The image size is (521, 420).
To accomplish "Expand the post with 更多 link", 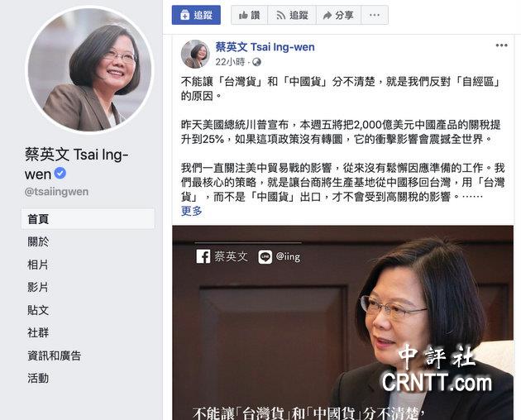I will point(191,211).
